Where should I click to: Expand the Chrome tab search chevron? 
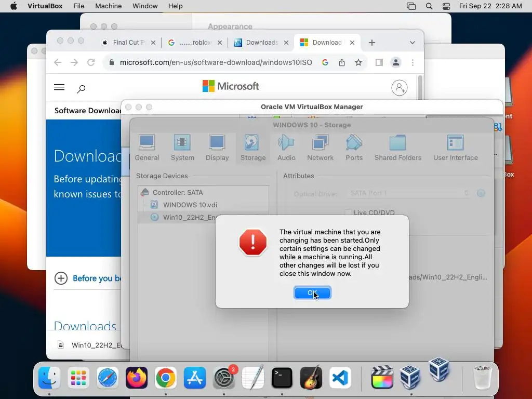[x=412, y=43]
